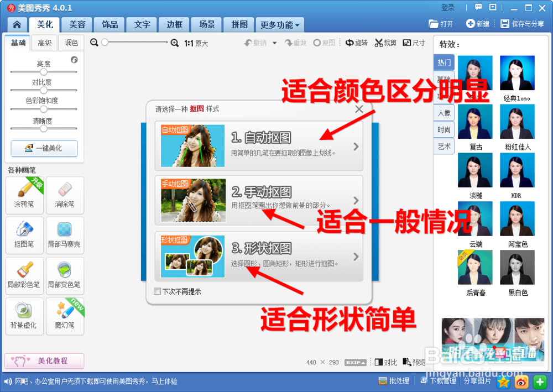Click the 重做 redo button
Image resolution: width=553 pixels, height=392 pixels.
[295, 43]
